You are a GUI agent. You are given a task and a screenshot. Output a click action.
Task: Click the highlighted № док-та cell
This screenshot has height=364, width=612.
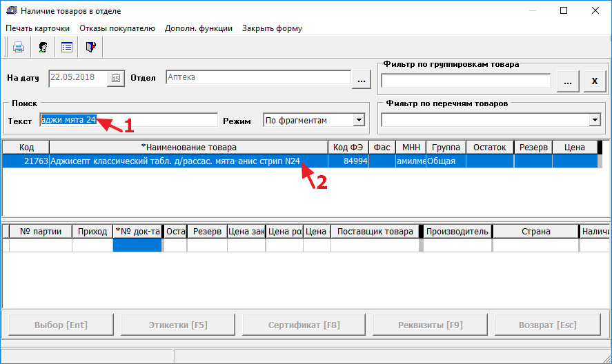tap(137, 245)
